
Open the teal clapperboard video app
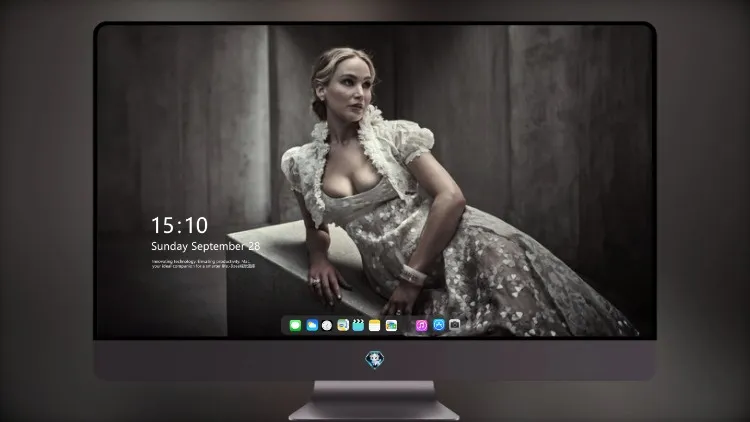[x=358, y=325]
